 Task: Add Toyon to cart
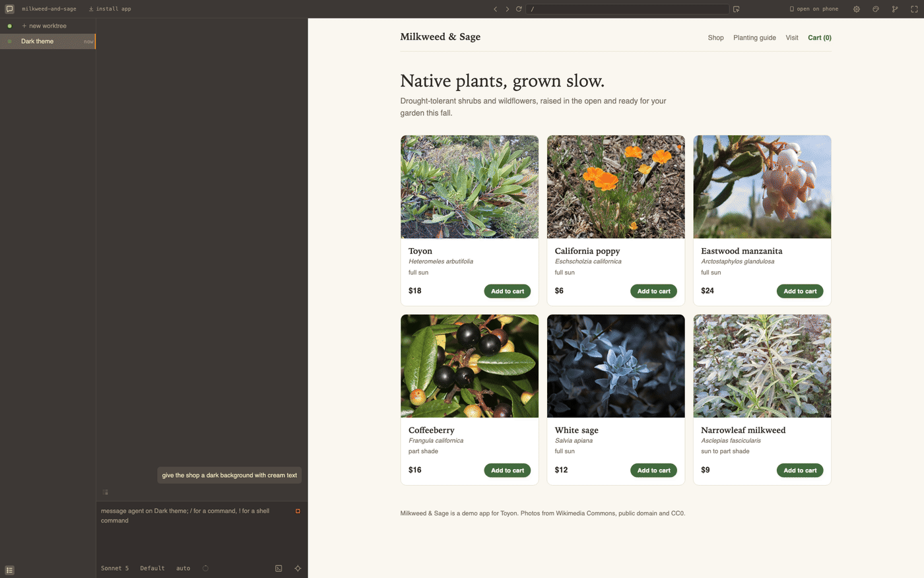(x=508, y=291)
